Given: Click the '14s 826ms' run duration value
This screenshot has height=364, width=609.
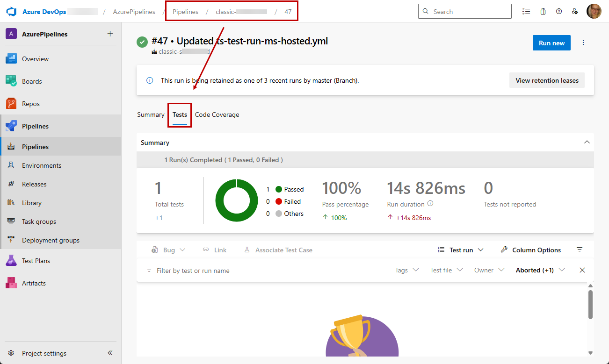Looking at the screenshot, I should (x=426, y=188).
